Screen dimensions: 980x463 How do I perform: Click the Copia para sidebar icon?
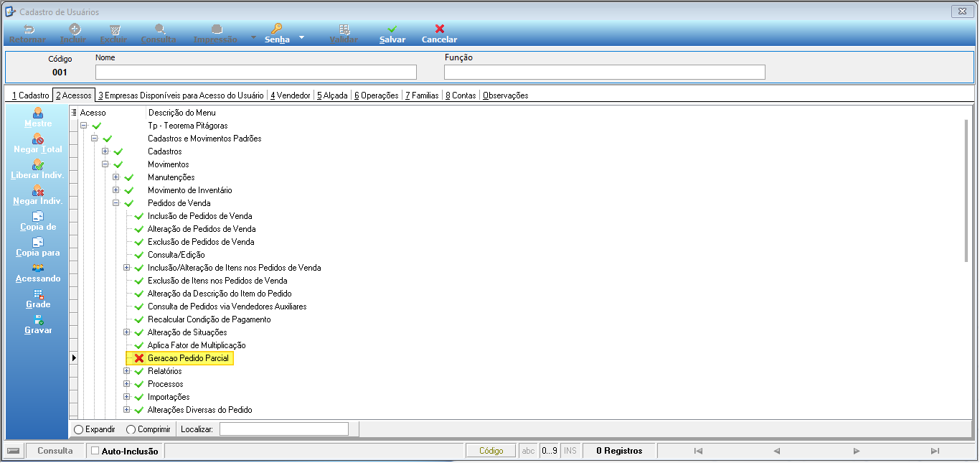point(38,242)
